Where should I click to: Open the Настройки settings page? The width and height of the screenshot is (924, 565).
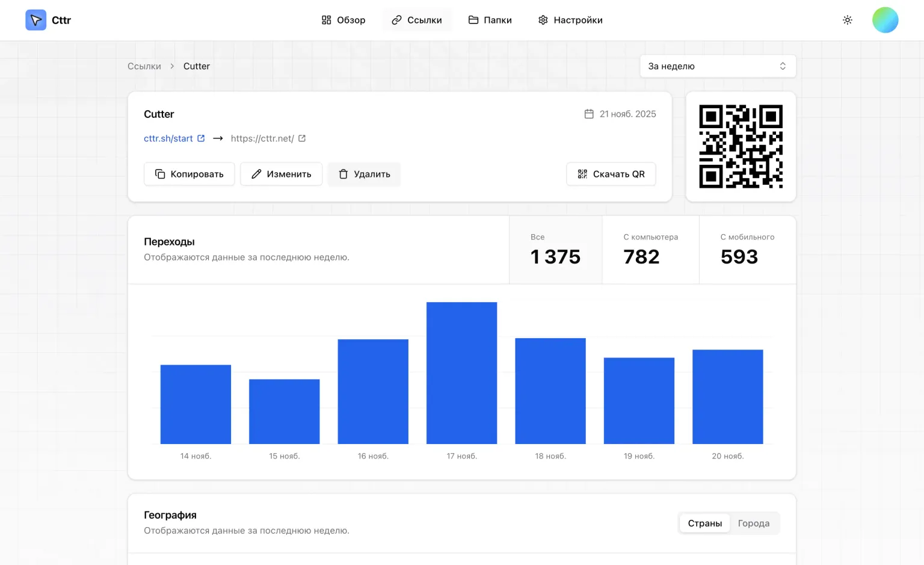pos(570,20)
